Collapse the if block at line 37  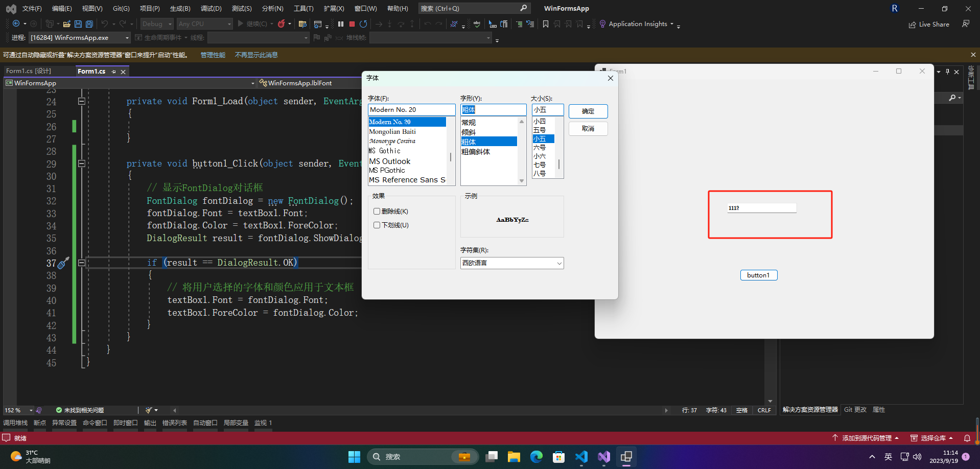point(81,263)
